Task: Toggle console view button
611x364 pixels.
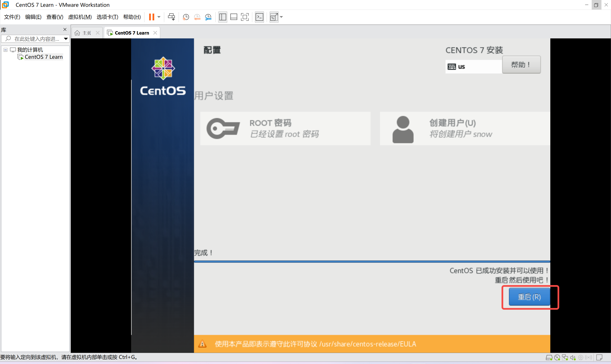Action: tap(259, 17)
